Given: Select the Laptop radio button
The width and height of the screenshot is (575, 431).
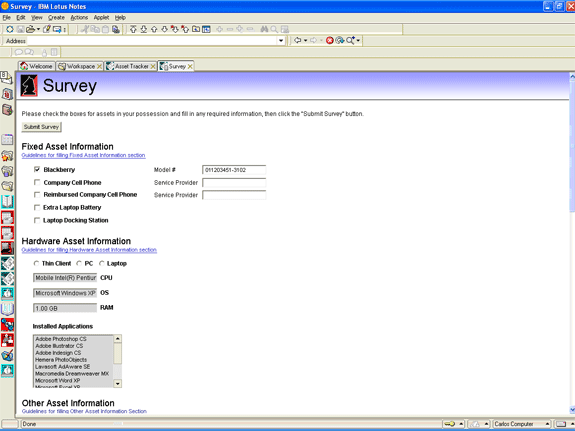Looking at the screenshot, I should tap(102, 263).
